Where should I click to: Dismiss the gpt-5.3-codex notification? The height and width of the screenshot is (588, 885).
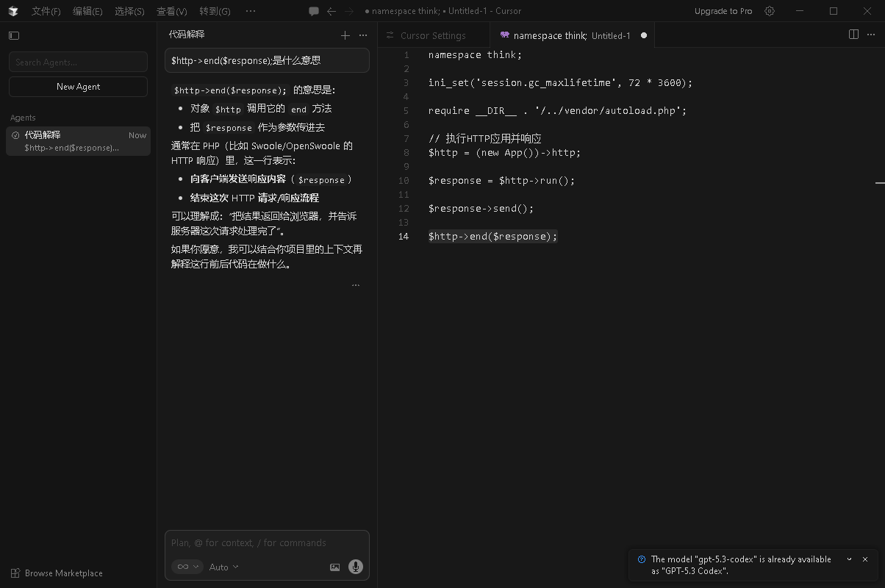tap(865, 559)
